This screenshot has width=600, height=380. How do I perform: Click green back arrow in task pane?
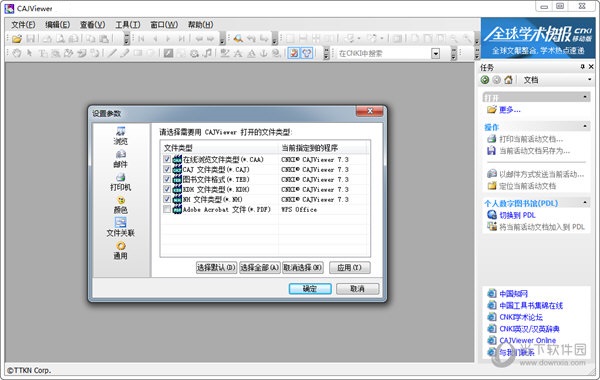coord(485,80)
